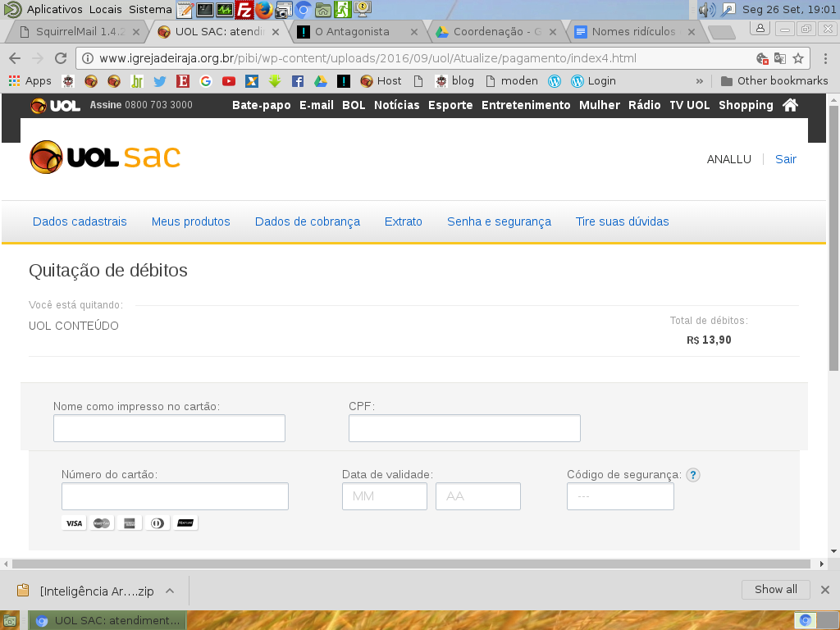This screenshot has height=630, width=840.
Task: Focus the cardholder name input field
Action: [169, 428]
